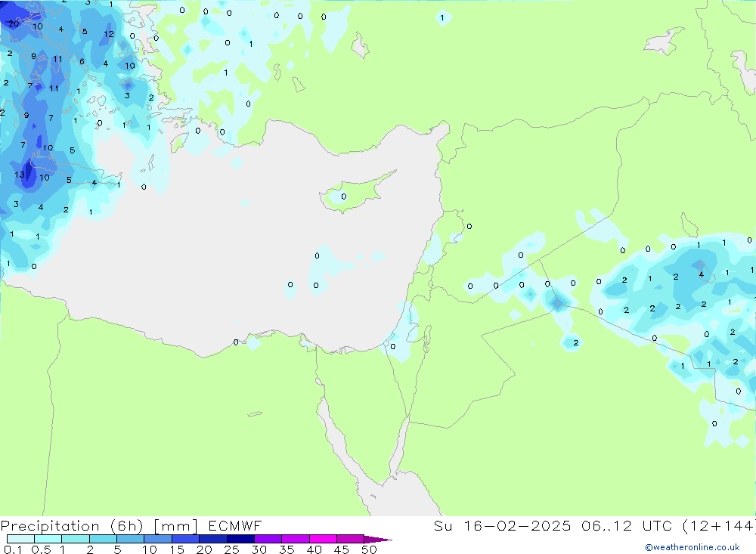This screenshot has height=554, width=756.
Task: Click the legend label 25
Action: (x=231, y=549)
